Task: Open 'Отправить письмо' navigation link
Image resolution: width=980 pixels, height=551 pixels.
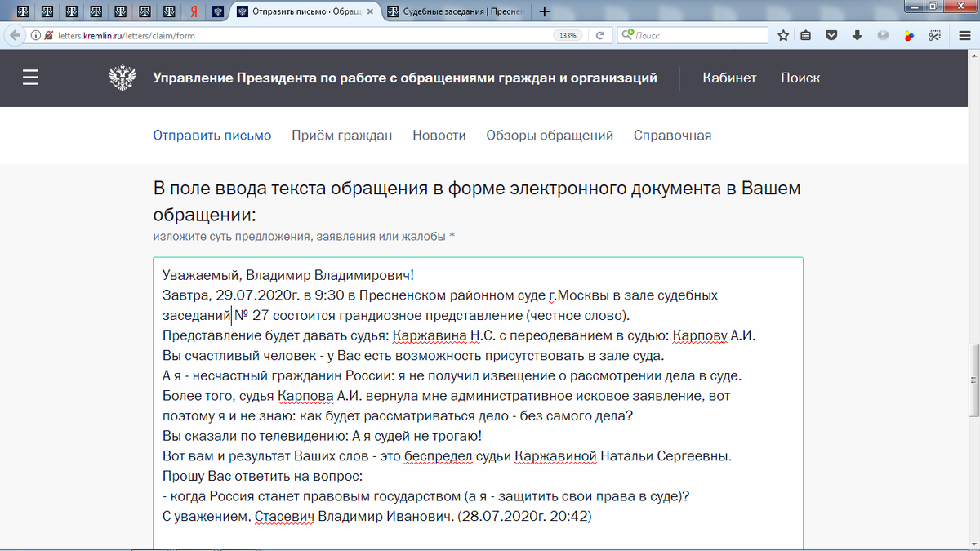Action: coord(212,135)
